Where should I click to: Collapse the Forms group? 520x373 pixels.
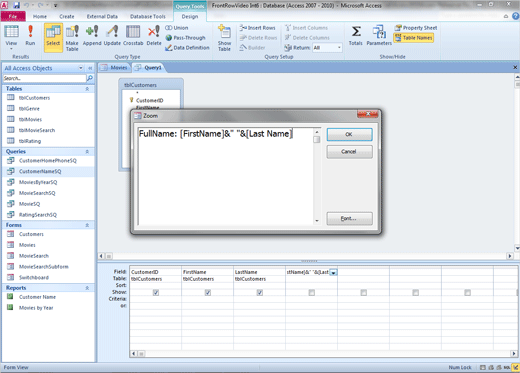pos(87,225)
